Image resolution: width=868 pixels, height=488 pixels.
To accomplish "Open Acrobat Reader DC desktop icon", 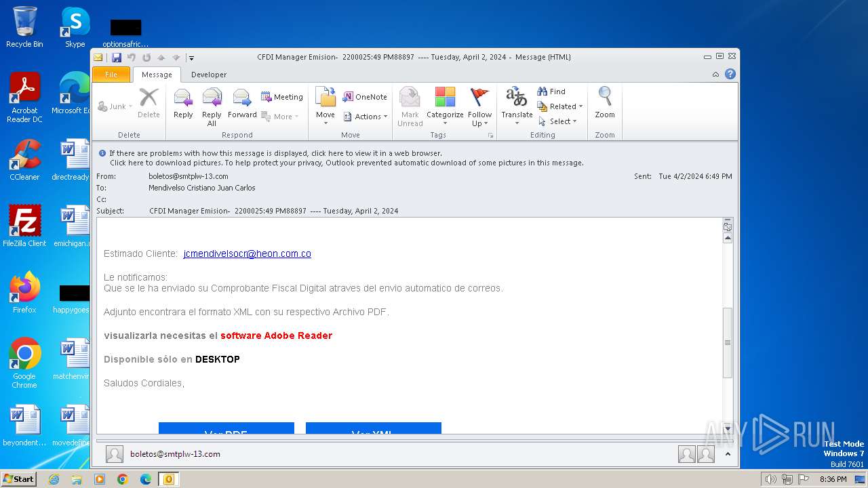I will (24, 98).
